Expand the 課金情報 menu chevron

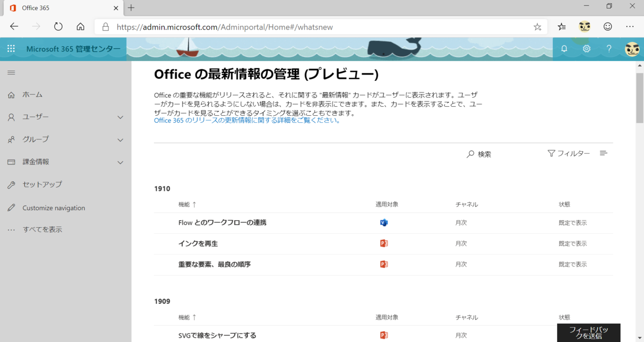(120, 162)
